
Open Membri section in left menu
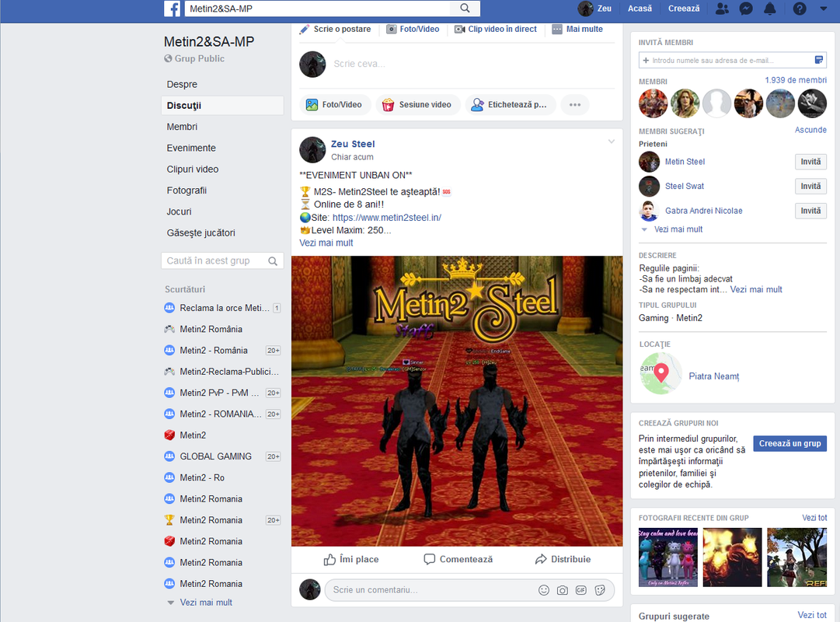(x=182, y=127)
